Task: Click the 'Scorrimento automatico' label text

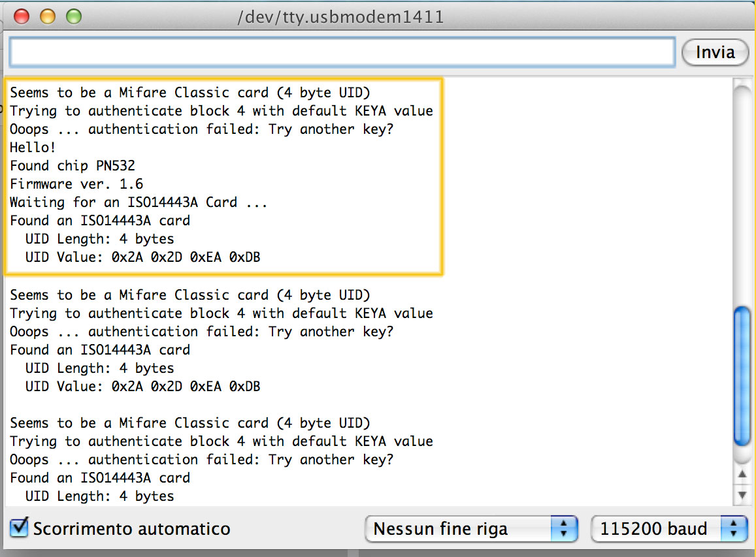Action: click(131, 528)
